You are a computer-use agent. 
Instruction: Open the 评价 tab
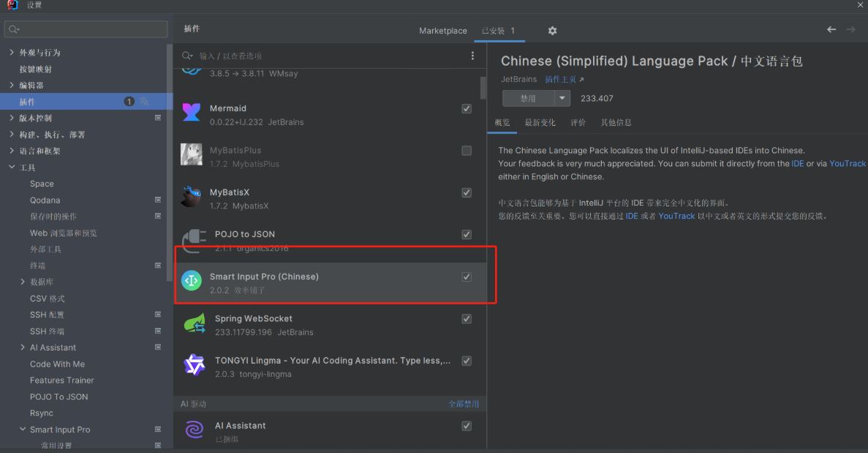tap(578, 122)
